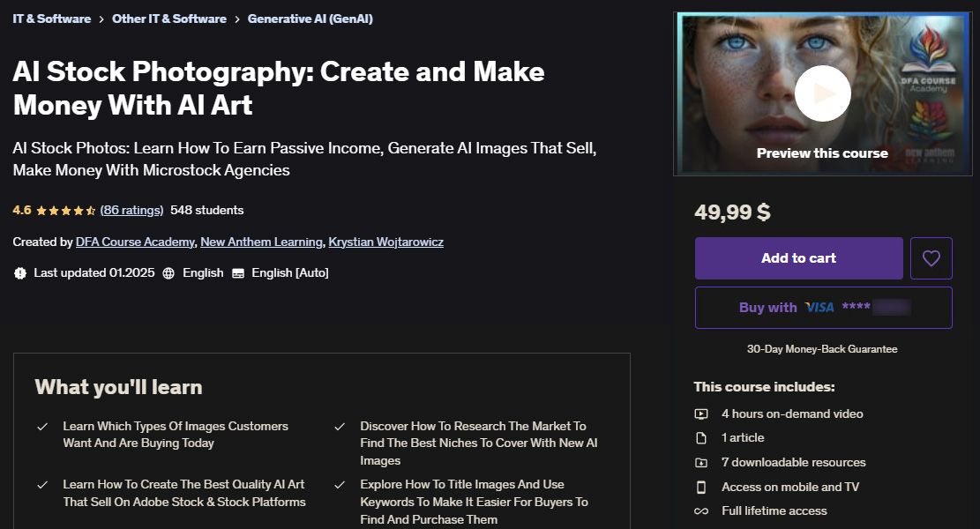
Task: Click the closed captions icon
Action: click(x=238, y=273)
